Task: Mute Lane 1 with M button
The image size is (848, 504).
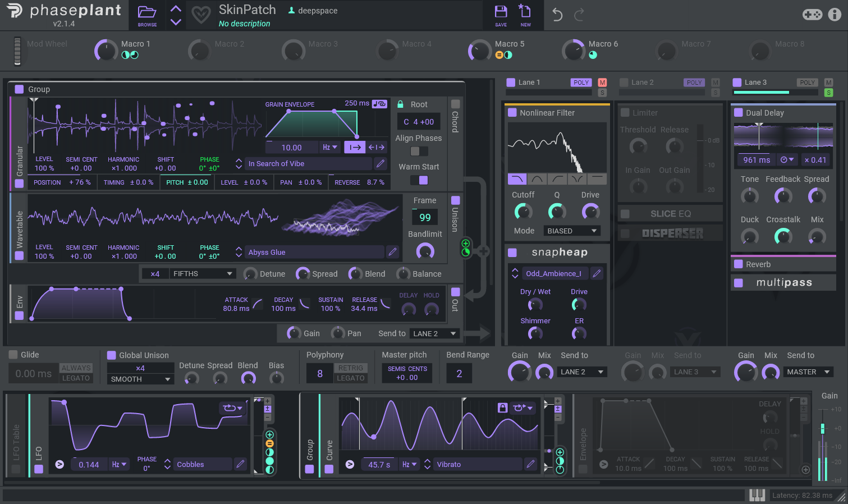Action: point(602,83)
